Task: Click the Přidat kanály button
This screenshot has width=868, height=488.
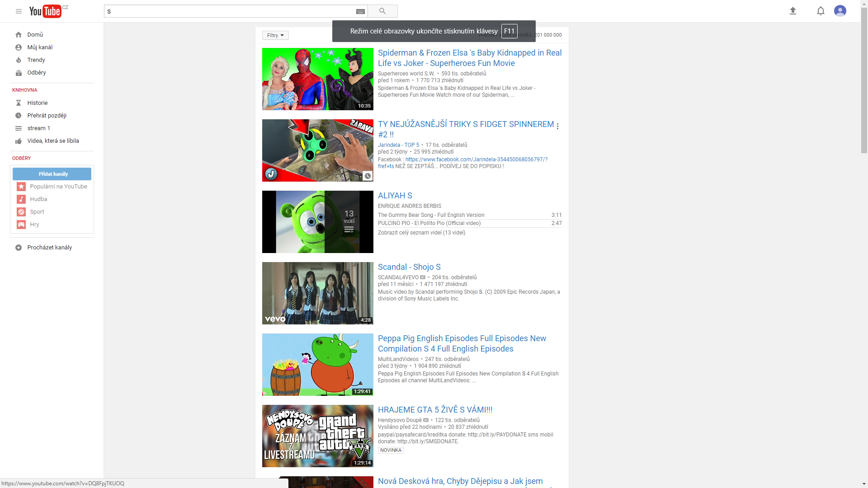Action: pyautogui.click(x=52, y=174)
